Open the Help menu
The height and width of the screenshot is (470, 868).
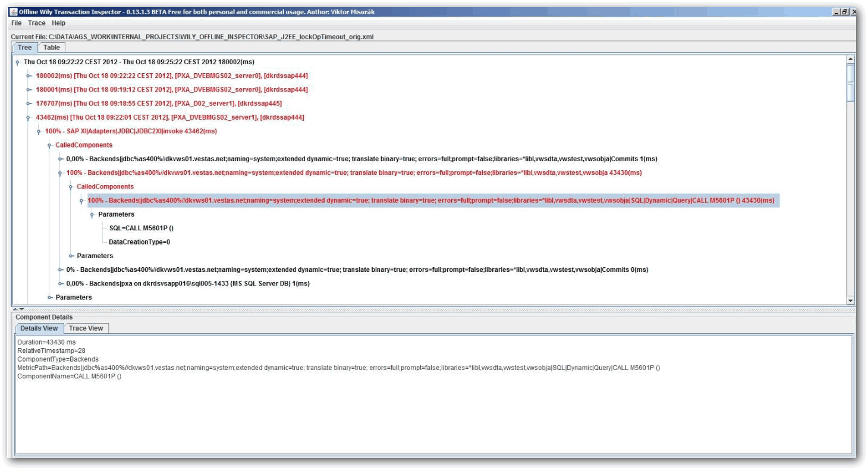pos(58,23)
